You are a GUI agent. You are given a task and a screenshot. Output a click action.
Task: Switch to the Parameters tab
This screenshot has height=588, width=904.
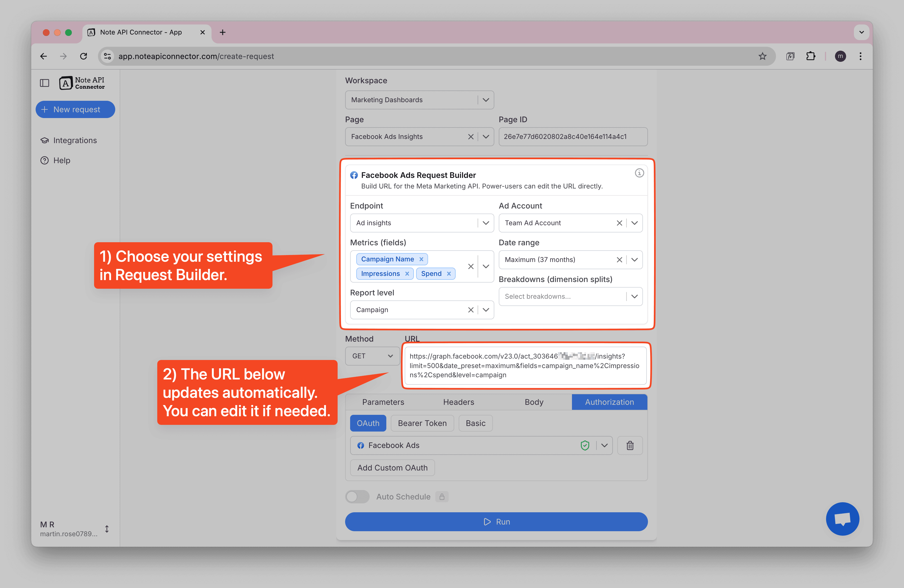point(383,402)
